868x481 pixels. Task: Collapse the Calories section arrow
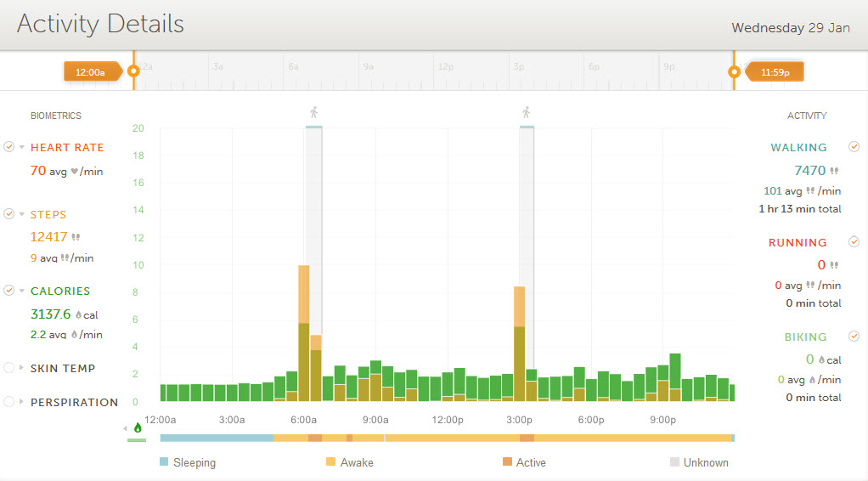tap(22, 291)
